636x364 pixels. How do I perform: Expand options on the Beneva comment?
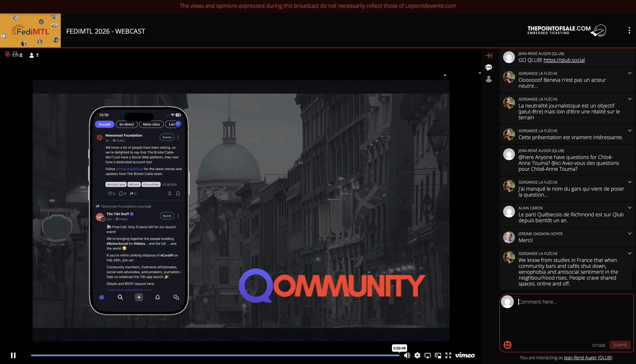(630, 73)
